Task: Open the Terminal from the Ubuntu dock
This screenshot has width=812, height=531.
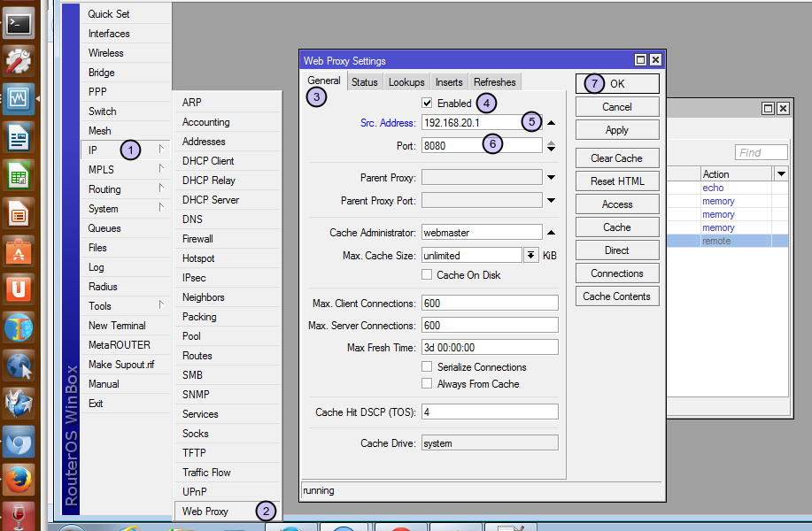Action: tap(19, 21)
